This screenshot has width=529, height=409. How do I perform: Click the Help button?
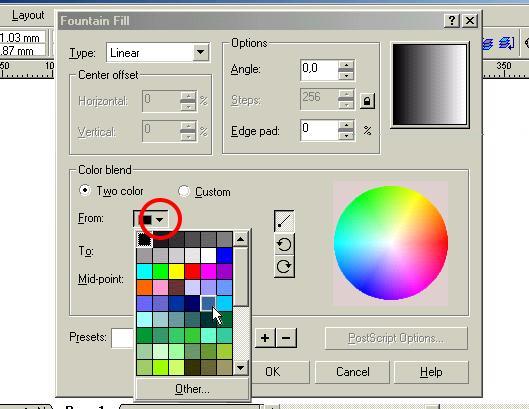point(431,372)
